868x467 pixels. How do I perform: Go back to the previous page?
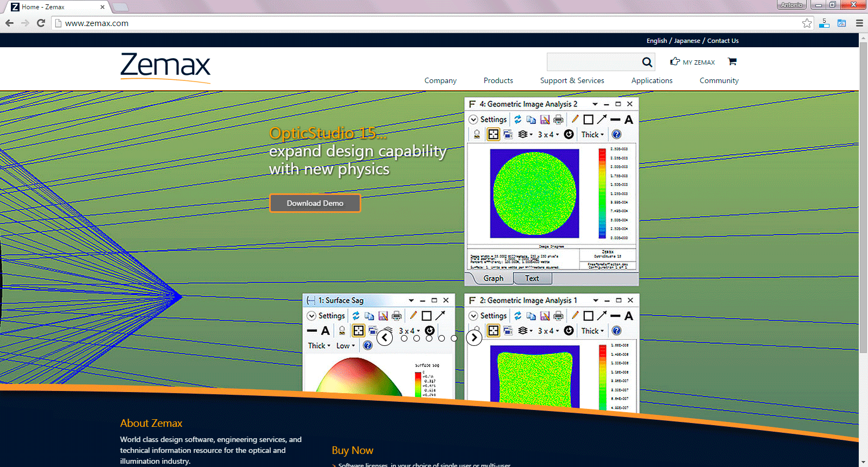[9, 23]
